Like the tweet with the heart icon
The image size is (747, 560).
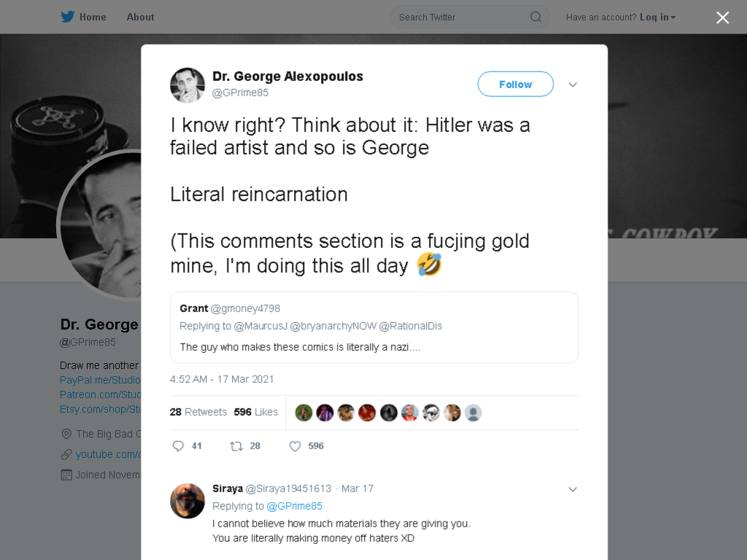click(x=295, y=446)
